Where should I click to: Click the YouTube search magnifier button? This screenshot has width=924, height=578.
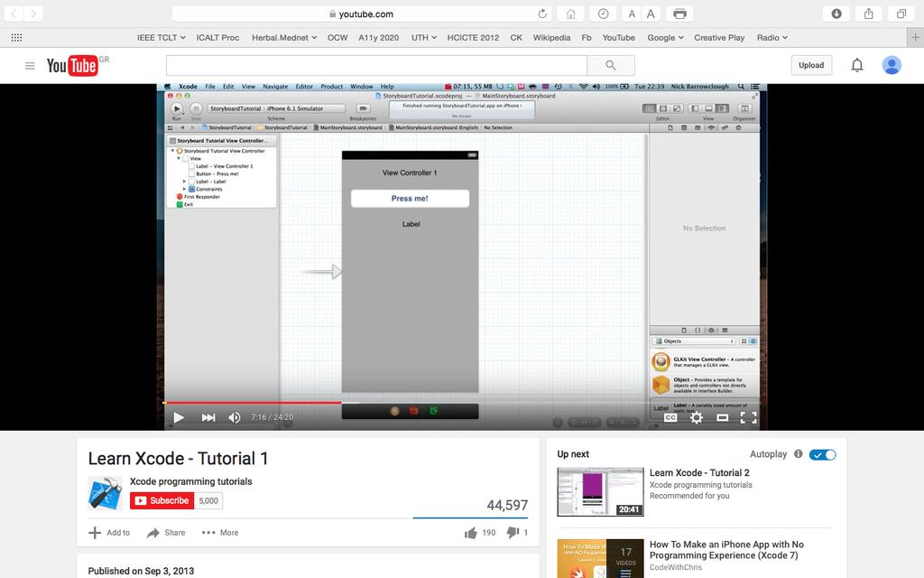pos(611,65)
